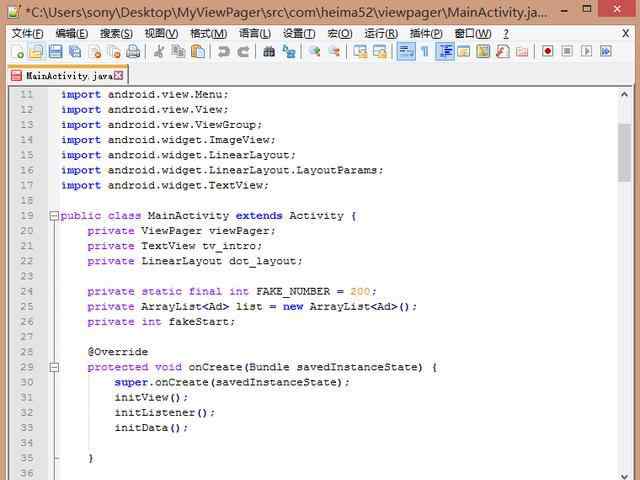Run the macro multiple times icon
Viewport: 640px width, 480px height.
[x=606, y=51]
